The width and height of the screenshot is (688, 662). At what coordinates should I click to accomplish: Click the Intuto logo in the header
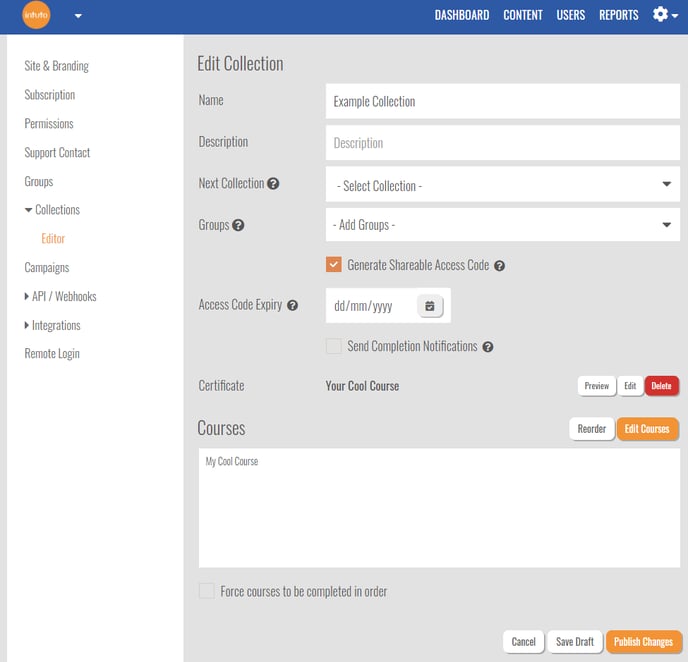[x=36, y=15]
